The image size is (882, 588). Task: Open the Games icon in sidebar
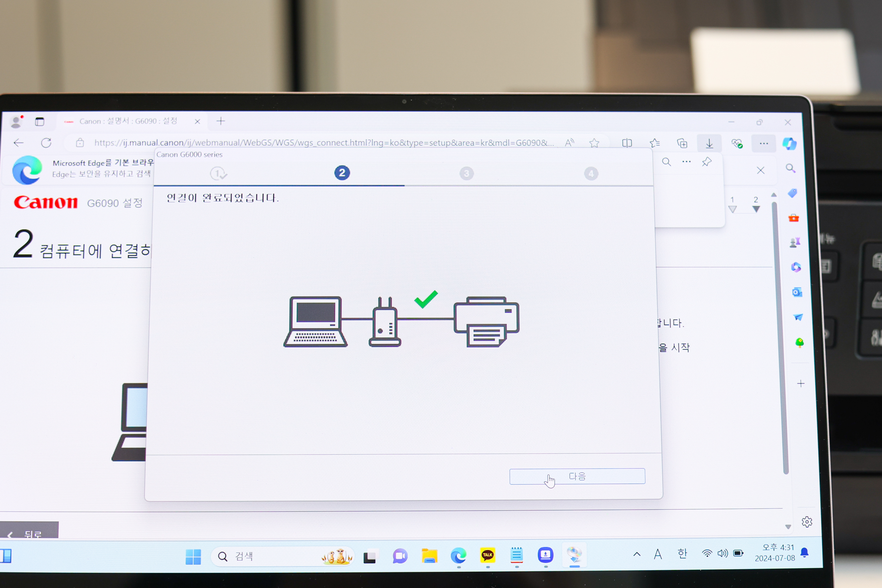795,243
